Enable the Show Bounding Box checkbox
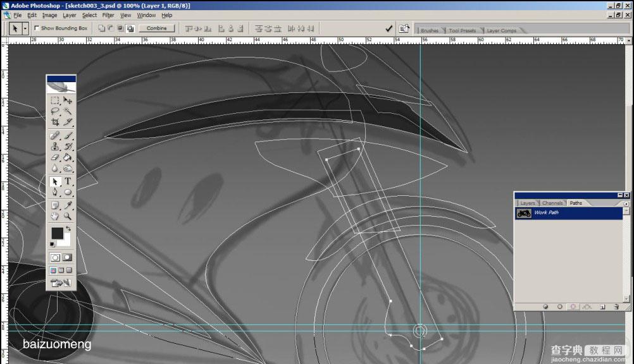This screenshot has height=364, width=634. tap(37, 28)
